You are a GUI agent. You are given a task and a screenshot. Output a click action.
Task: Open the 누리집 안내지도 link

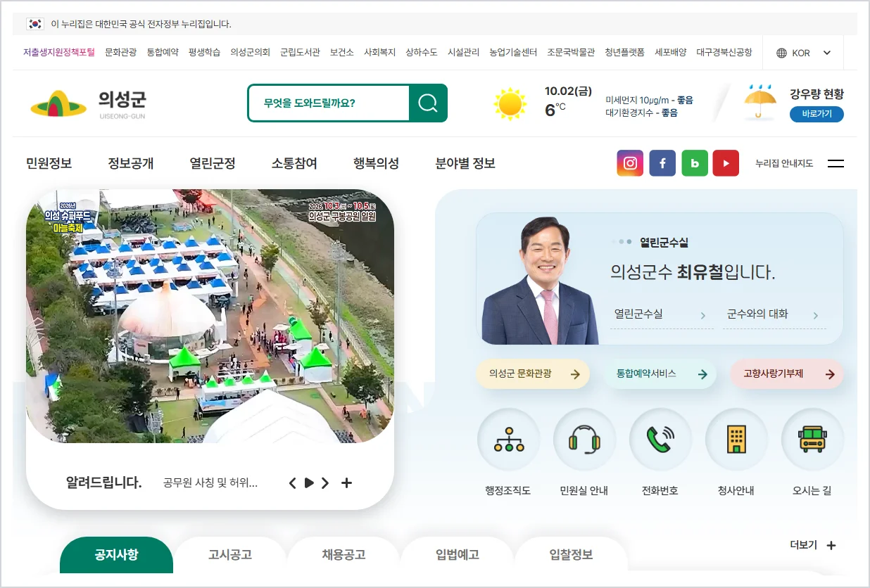click(784, 163)
